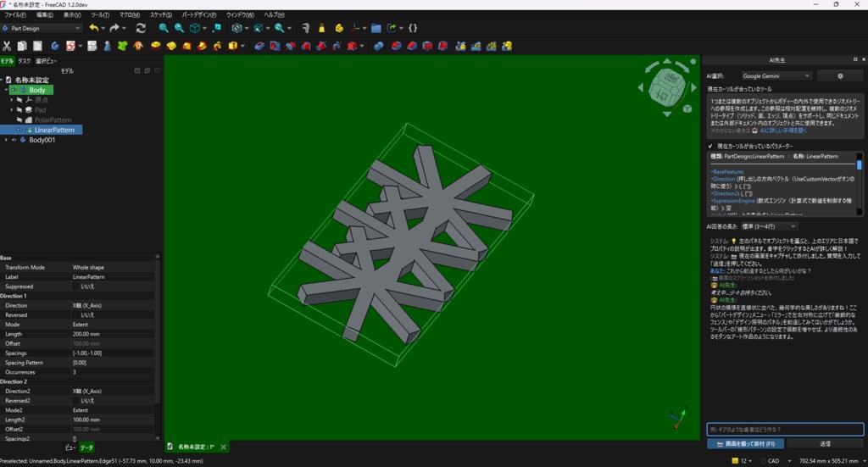This screenshot has width=868, height=467.
Task: Click the Create sketch icon
Action: point(70,46)
